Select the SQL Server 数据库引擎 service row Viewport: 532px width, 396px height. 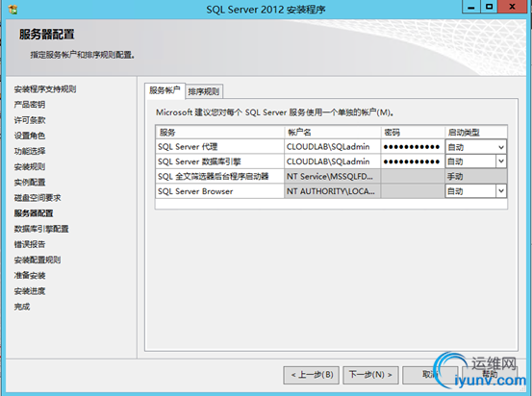[220, 161]
